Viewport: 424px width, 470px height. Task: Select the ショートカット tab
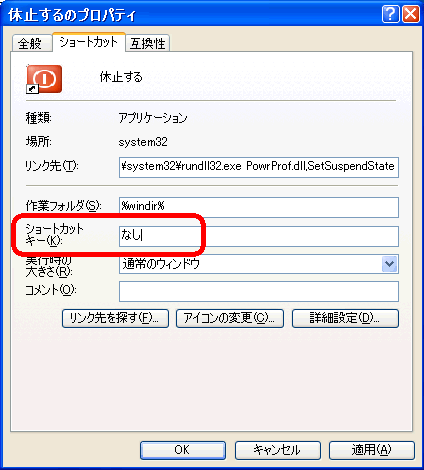tap(89, 42)
